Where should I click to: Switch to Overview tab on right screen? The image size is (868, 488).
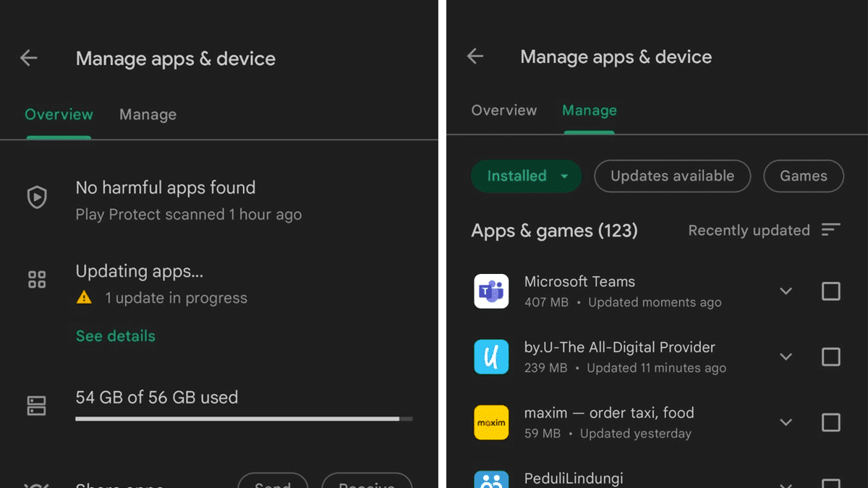point(504,110)
